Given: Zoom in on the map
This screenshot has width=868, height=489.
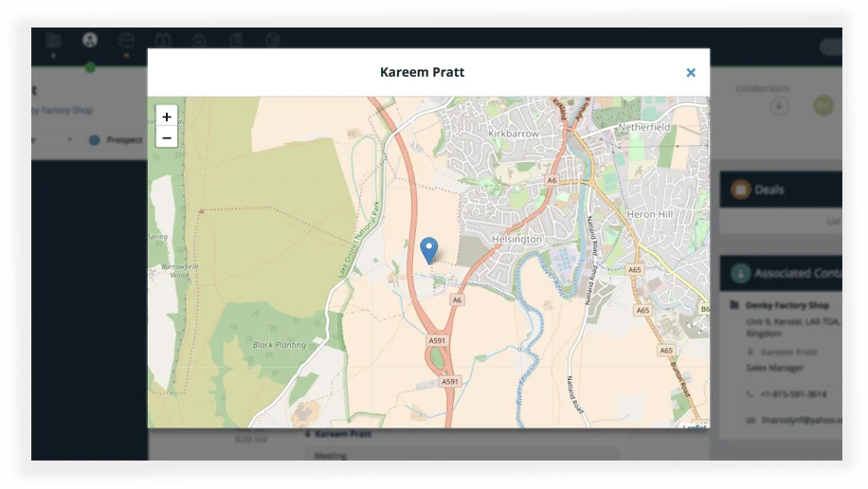Looking at the screenshot, I should coord(167,117).
